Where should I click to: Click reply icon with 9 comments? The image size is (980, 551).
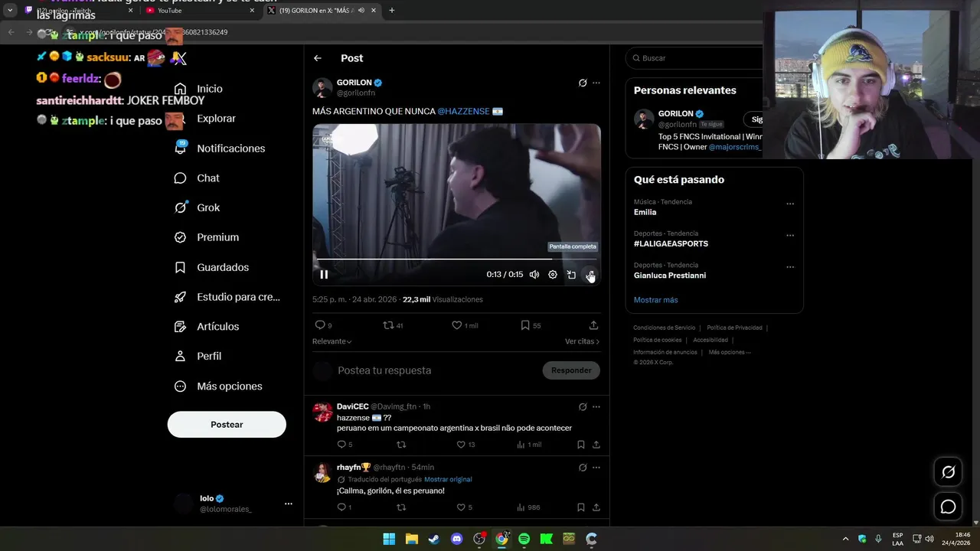coord(320,325)
